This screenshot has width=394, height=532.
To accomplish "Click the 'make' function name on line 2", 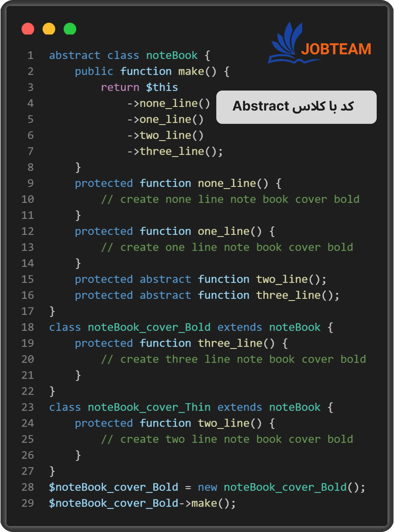I will pos(191,71).
